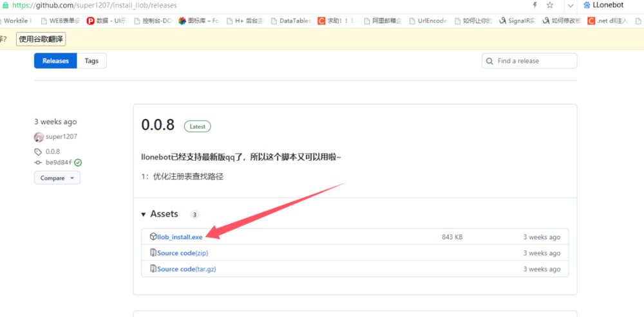Click the file icon next to Source code (tar.gz)
Screen dimensions: 644x317
point(153,269)
